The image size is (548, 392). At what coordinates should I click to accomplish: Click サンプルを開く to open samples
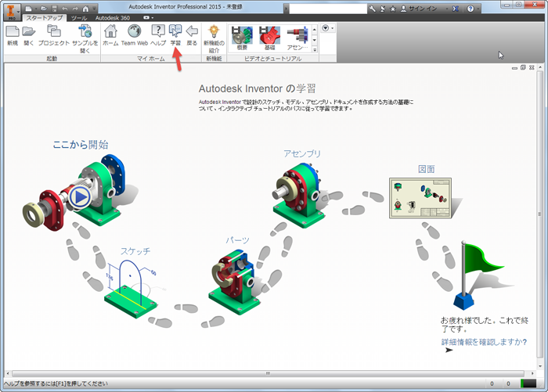85,39
